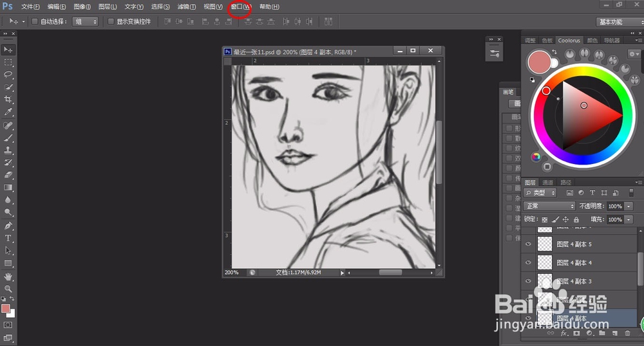Enable the 显示变换控件 checkbox
The image size is (644, 346).
[111, 21]
